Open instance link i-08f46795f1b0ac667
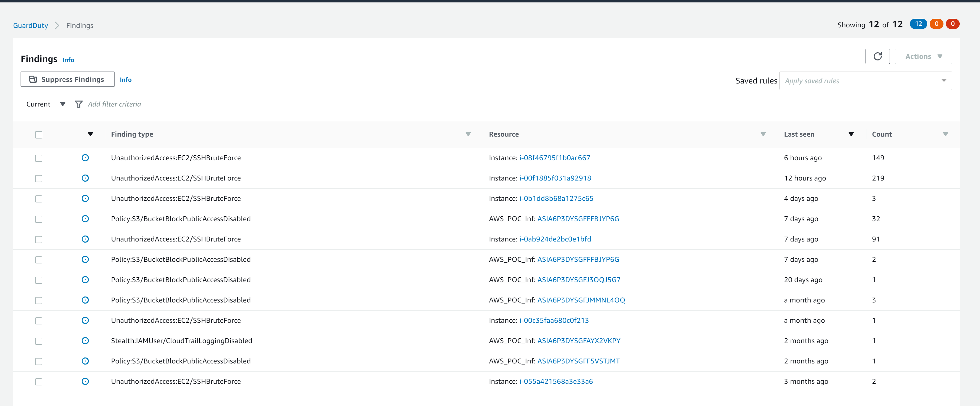 coord(555,158)
